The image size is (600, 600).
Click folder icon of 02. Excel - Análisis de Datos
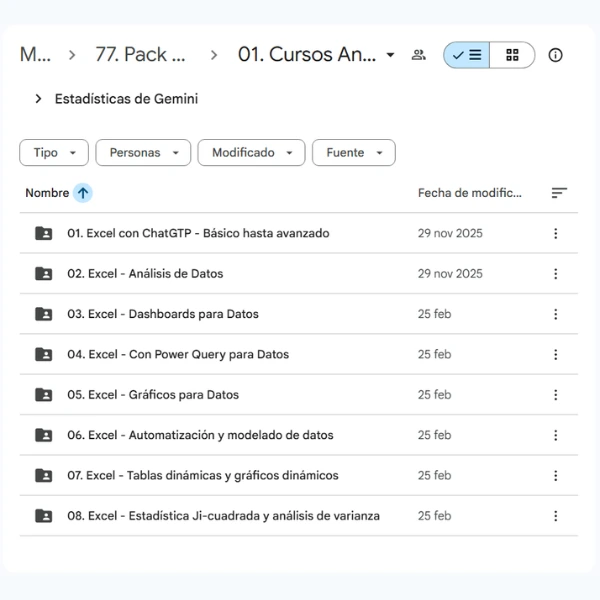tap(44, 274)
